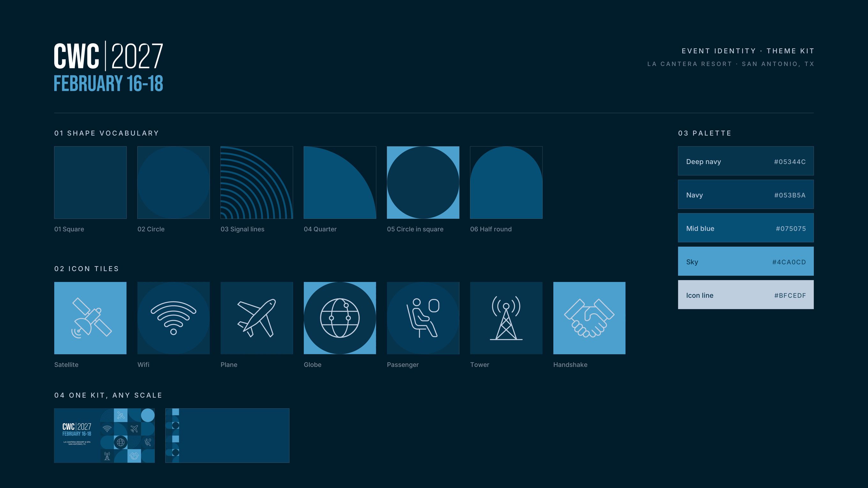Pick the Navy #053B5A swatch
The image size is (868, 488).
pos(746,194)
